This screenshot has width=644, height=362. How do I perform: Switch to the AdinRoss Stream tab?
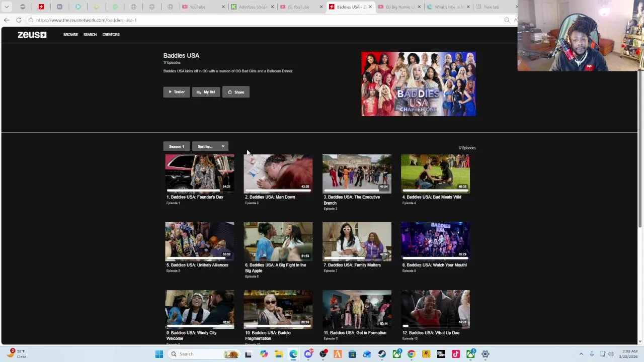(x=253, y=7)
